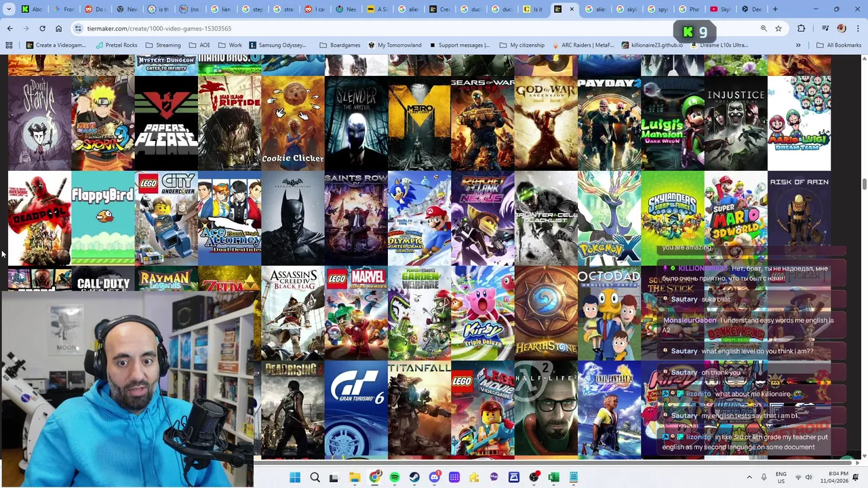Open the Pretzel Rocks bookmark

click(117, 45)
